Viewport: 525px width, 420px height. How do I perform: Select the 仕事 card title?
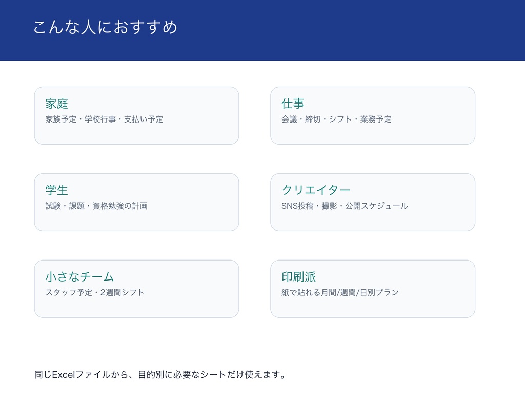pos(293,104)
